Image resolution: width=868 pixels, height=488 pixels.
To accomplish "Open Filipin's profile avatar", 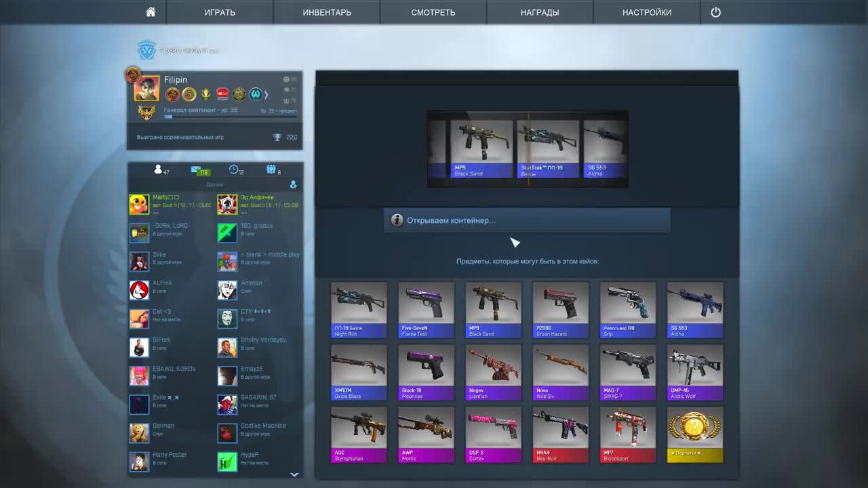I will pos(146,89).
